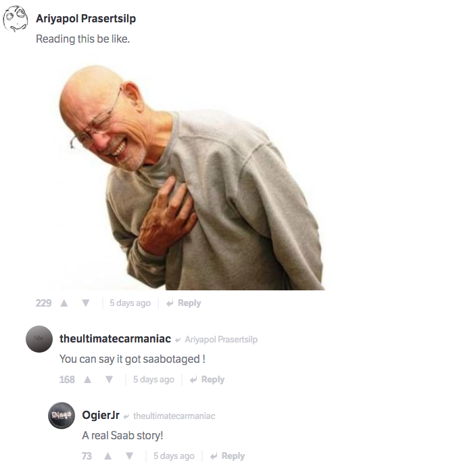Downvote OgierJr's Saab story comment

(130, 455)
